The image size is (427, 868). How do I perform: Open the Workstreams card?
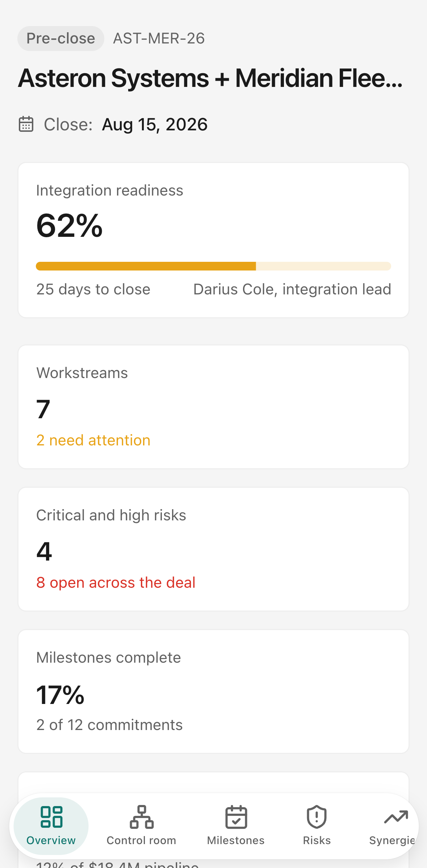click(x=213, y=407)
